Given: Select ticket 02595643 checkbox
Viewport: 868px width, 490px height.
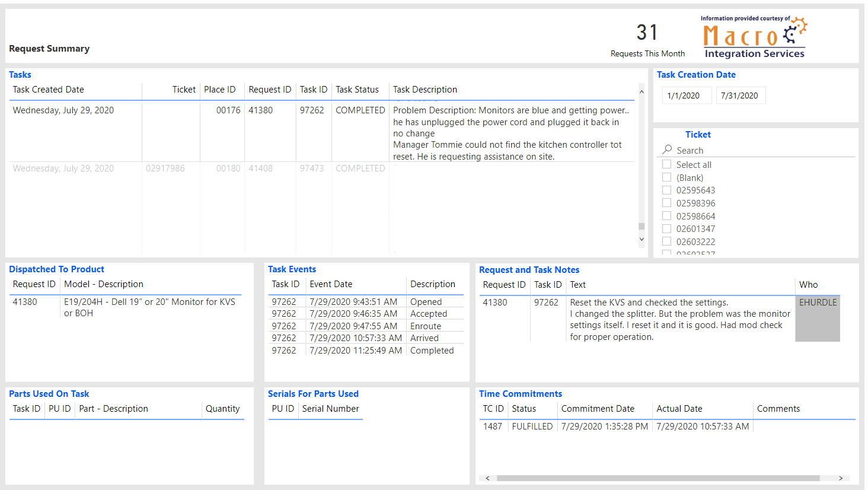Looking at the screenshot, I should (x=667, y=190).
